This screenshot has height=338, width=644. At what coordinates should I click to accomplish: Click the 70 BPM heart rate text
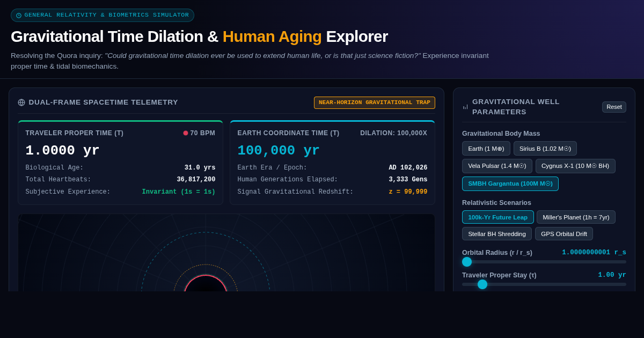(203, 133)
